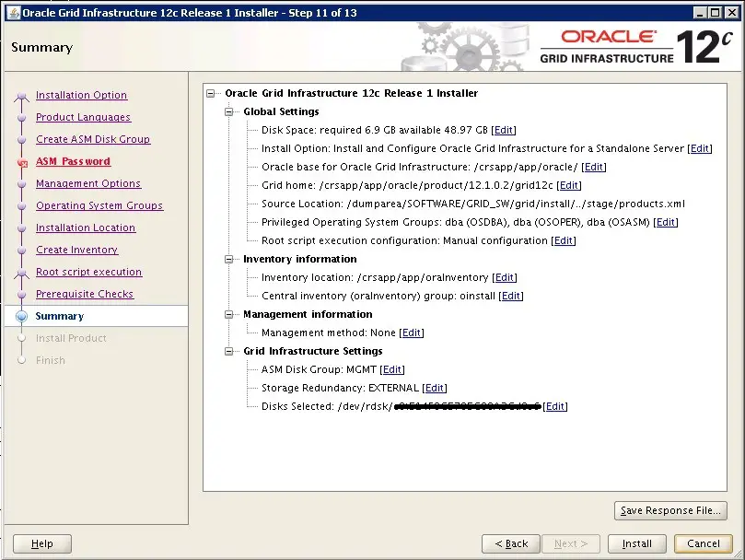The width and height of the screenshot is (745, 560).
Task: Collapse the Management information section
Action: click(x=229, y=314)
